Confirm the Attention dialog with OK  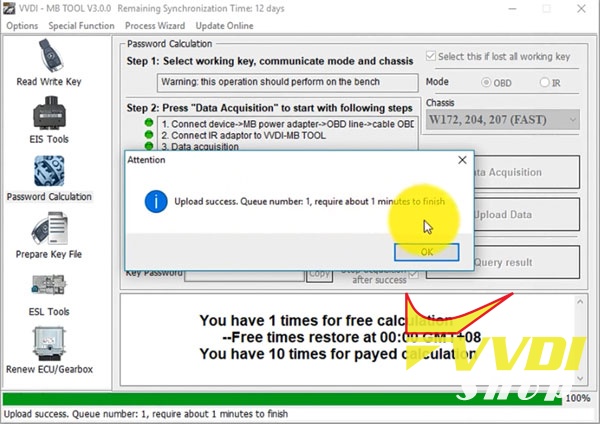427,252
